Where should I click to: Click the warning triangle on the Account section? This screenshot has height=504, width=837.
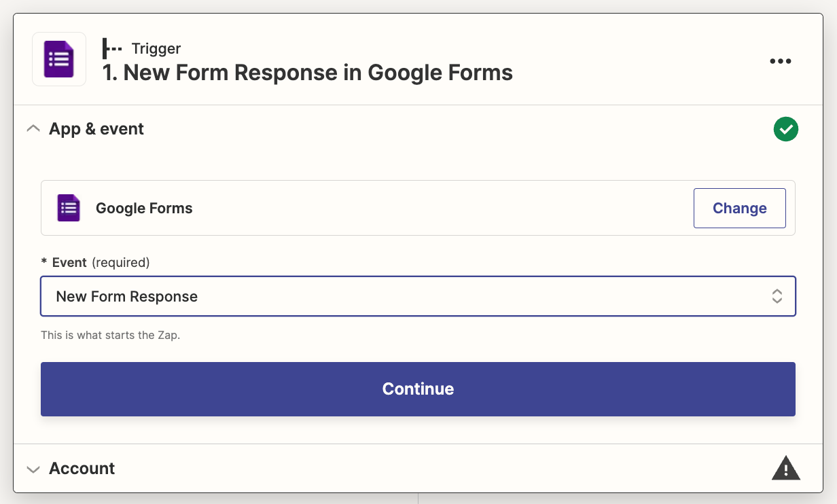[785, 468]
